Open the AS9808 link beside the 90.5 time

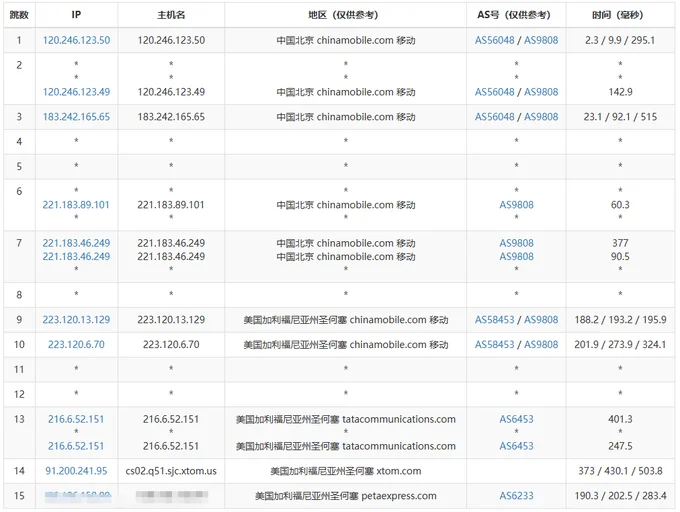click(517, 257)
